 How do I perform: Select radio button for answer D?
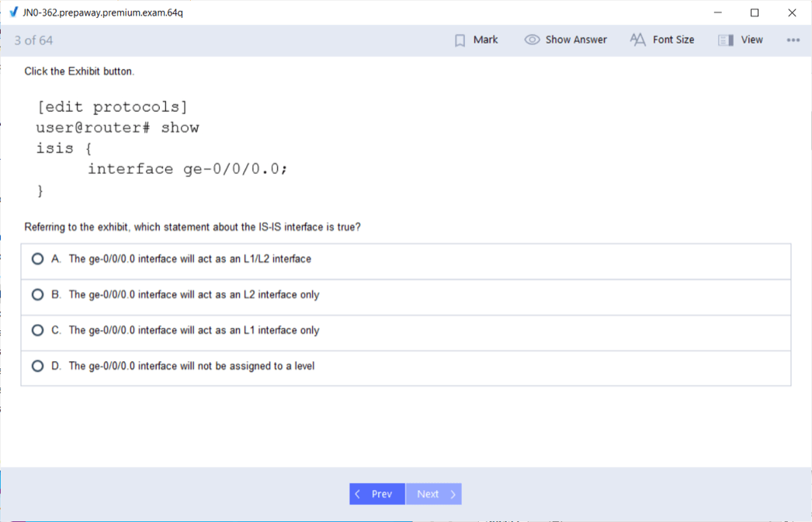(x=37, y=366)
